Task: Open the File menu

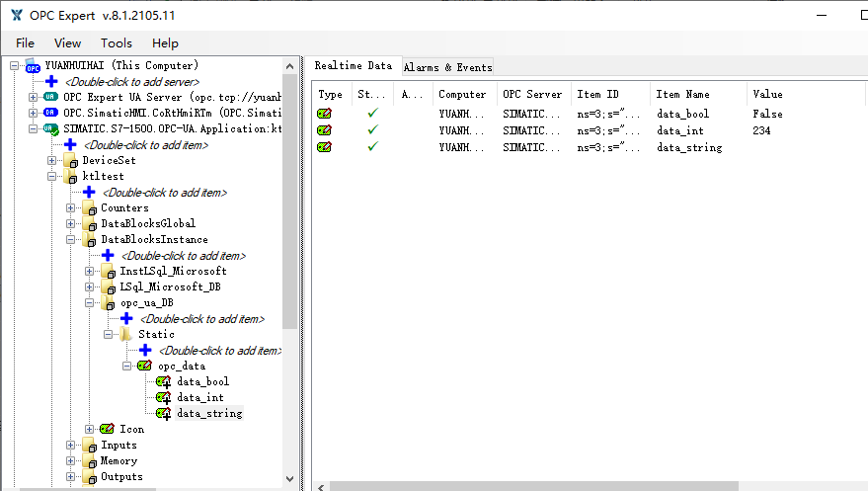Action: tap(25, 43)
